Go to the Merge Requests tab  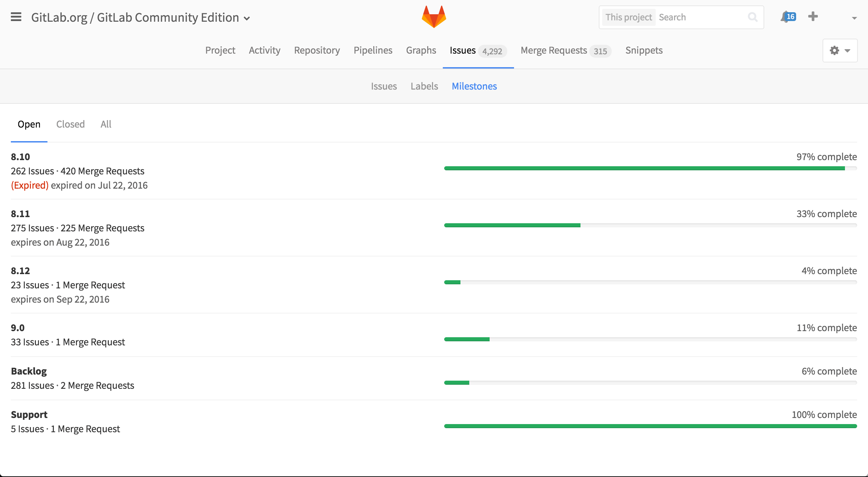(566, 51)
